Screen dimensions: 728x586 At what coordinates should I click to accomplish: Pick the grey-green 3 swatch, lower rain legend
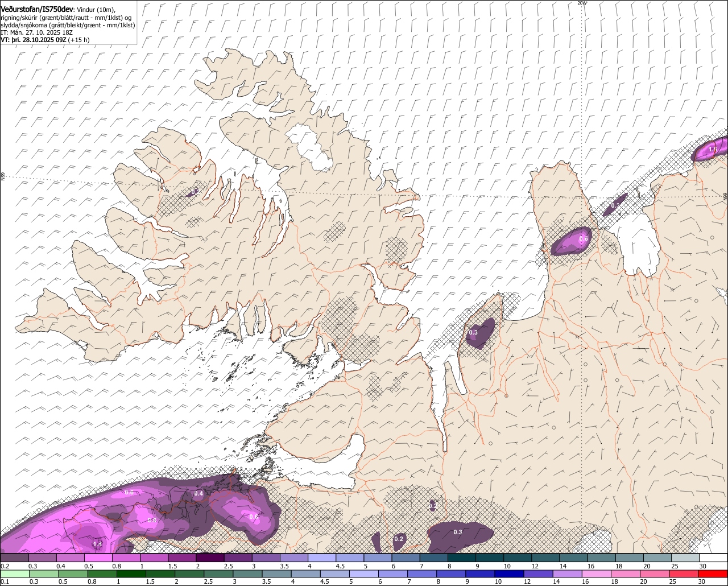click(247, 574)
